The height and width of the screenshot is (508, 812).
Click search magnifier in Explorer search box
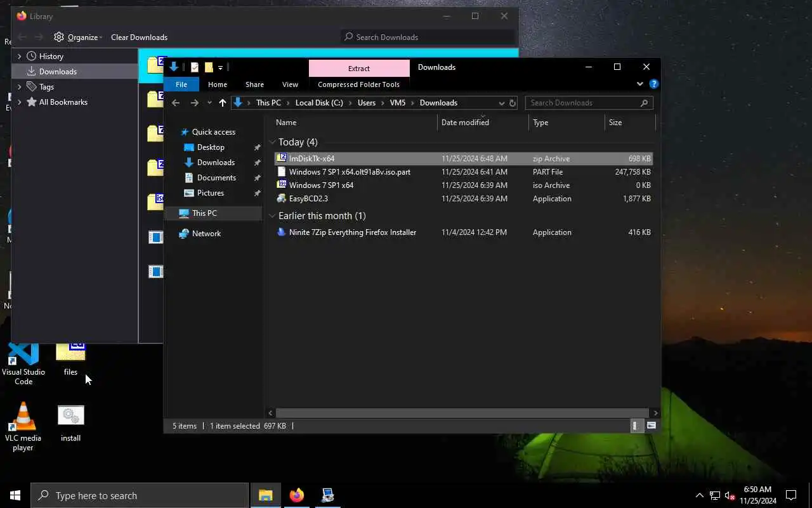click(644, 103)
